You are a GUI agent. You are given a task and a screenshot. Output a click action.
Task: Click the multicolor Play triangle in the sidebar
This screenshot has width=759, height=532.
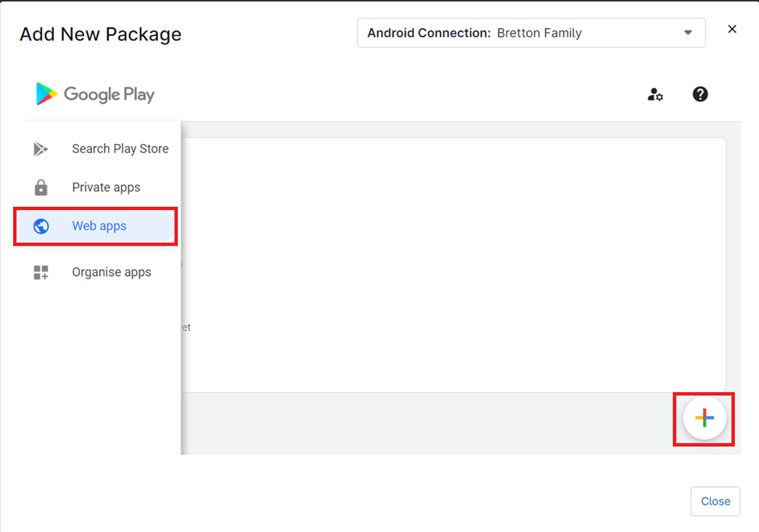[x=47, y=93]
